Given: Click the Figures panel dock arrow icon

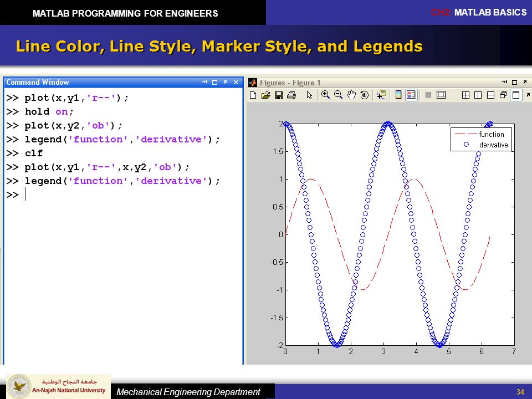Looking at the screenshot, I should pyautogui.click(x=504, y=82).
